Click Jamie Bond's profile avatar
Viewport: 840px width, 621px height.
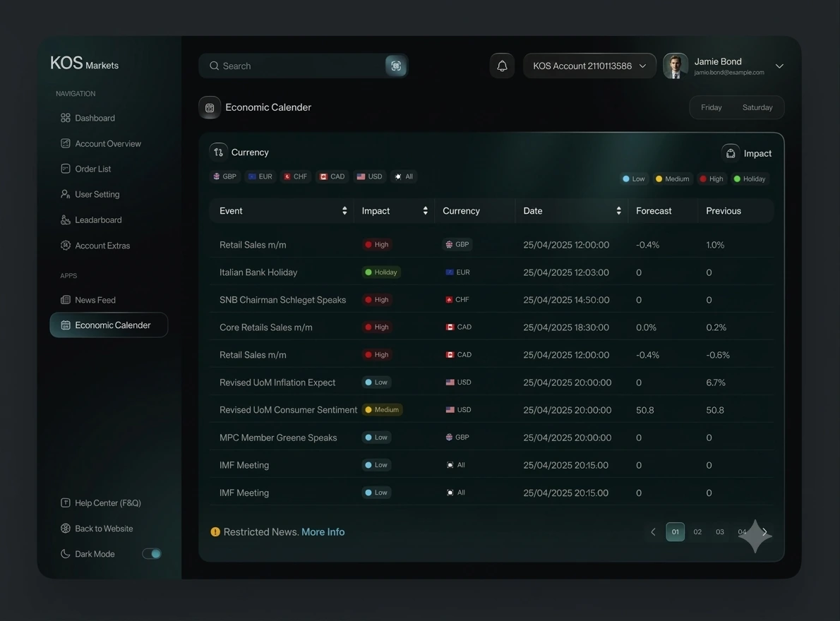pyautogui.click(x=676, y=66)
